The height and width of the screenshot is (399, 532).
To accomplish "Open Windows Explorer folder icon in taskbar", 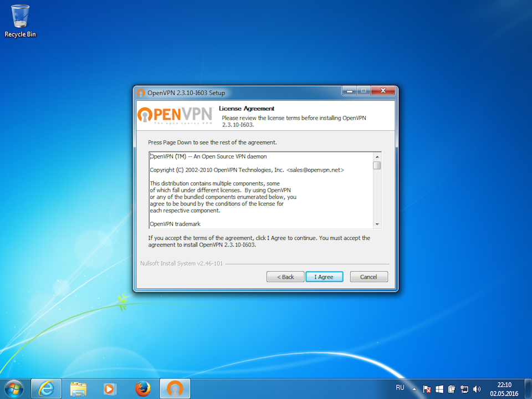I will point(78,388).
